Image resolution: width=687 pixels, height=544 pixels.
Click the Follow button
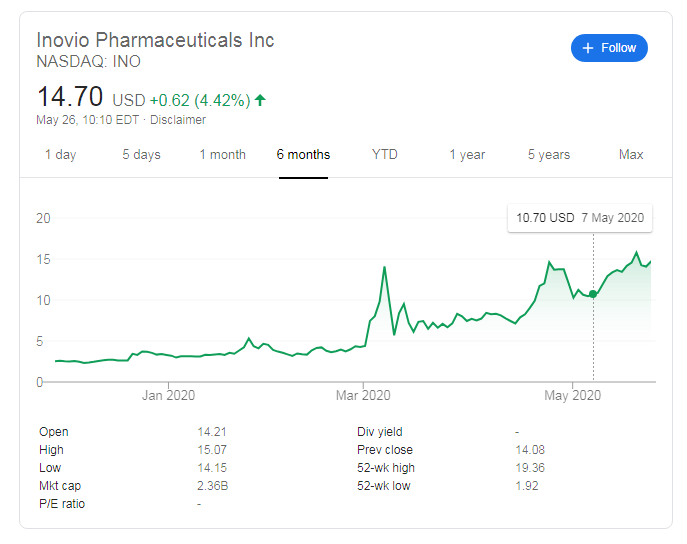tap(609, 48)
